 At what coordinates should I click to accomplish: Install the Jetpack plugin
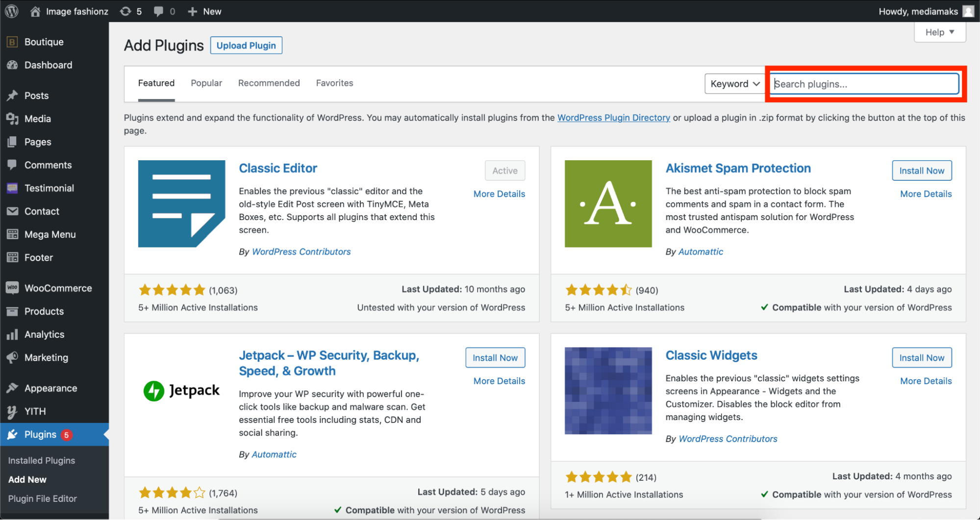(495, 358)
